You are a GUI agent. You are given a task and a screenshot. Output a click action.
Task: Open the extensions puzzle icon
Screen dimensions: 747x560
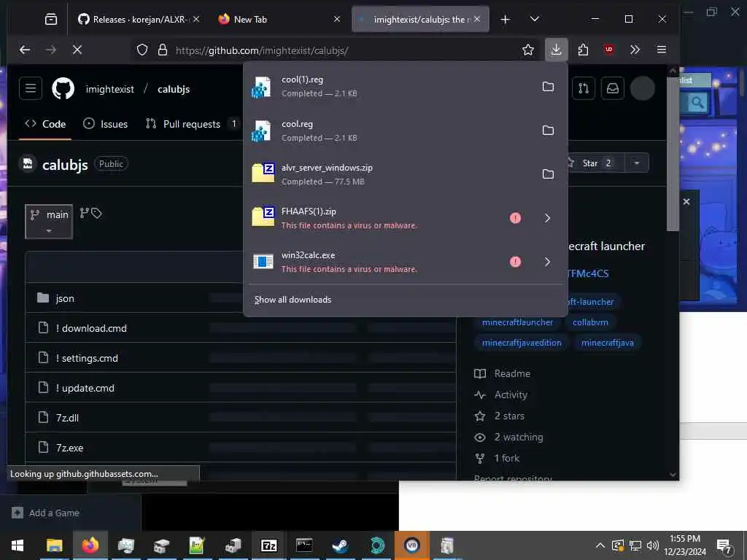tap(583, 50)
